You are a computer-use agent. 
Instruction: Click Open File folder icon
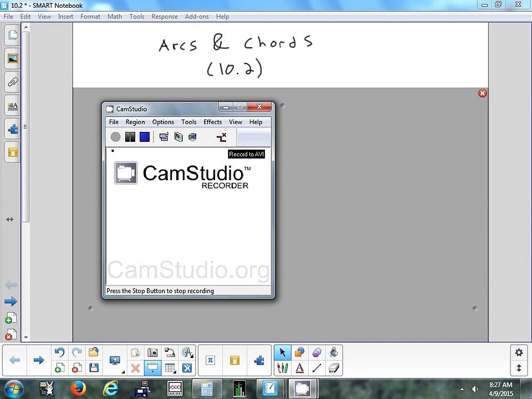[94, 352]
